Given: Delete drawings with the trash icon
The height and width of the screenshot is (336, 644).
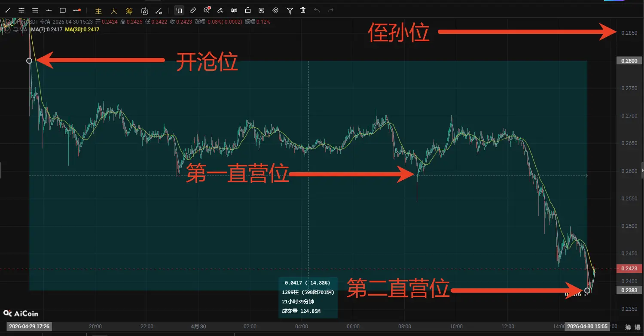Looking at the screenshot, I should click(303, 10).
